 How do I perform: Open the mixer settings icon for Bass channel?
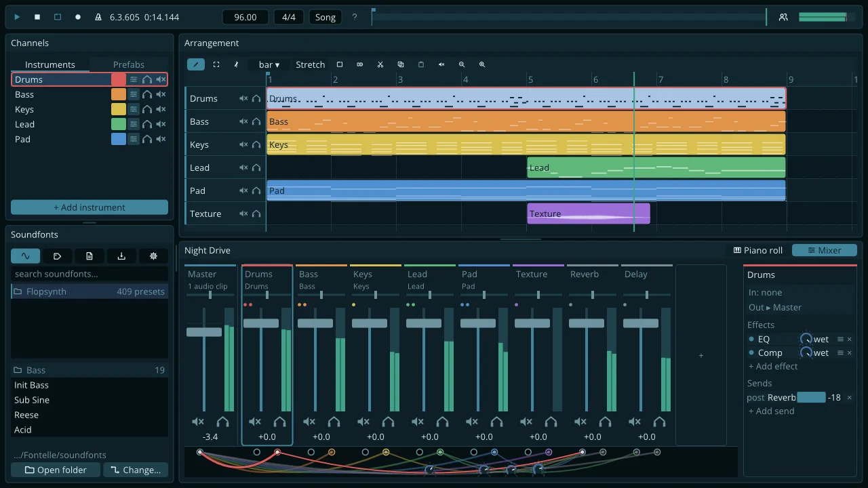134,94
